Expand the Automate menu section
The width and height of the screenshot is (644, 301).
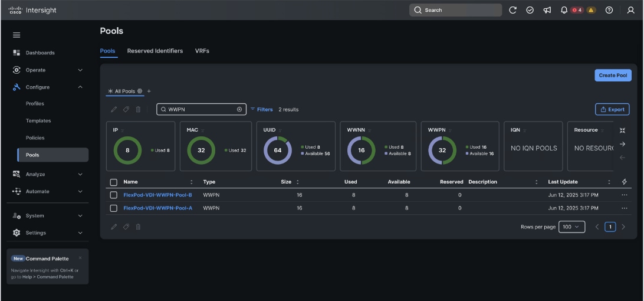(80, 192)
